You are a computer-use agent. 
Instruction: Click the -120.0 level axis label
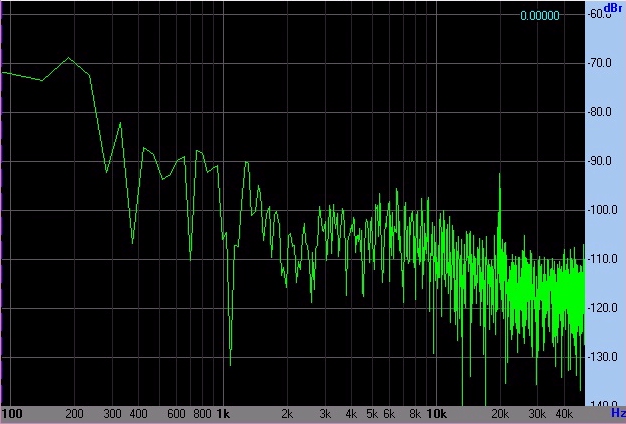click(x=602, y=308)
